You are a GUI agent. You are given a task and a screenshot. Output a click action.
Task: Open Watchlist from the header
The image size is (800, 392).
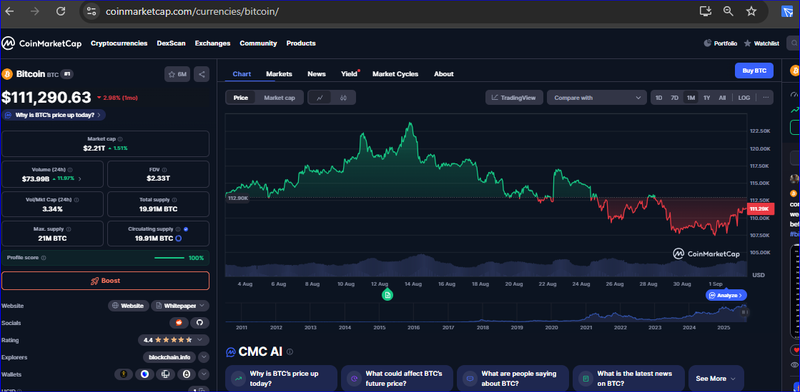click(x=762, y=43)
